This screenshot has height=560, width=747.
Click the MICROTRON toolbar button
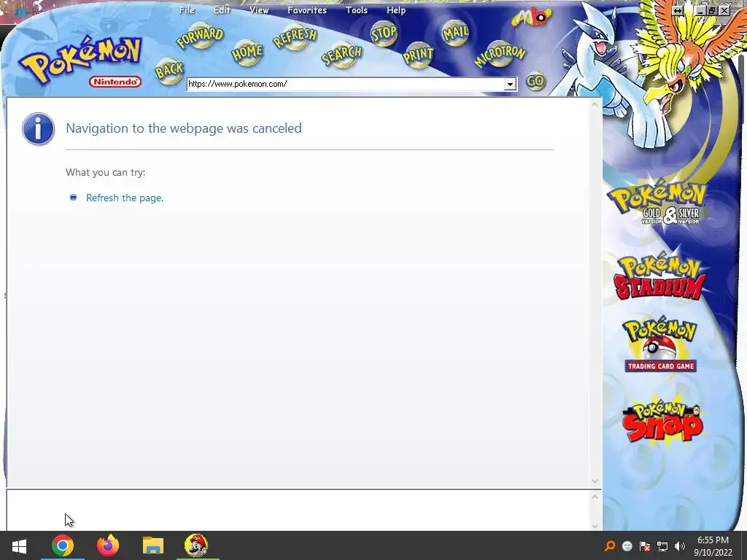pos(500,54)
